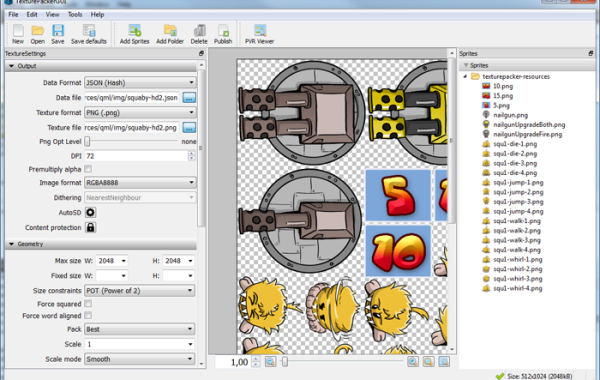Open a project with the Open icon
600x380 pixels.
pyautogui.click(x=38, y=34)
